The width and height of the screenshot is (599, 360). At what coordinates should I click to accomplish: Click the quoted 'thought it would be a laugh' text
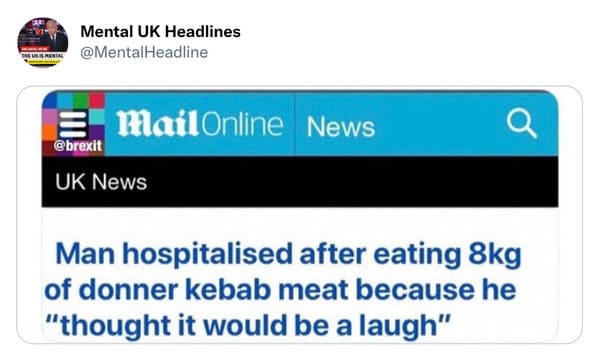tap(248, 326)
